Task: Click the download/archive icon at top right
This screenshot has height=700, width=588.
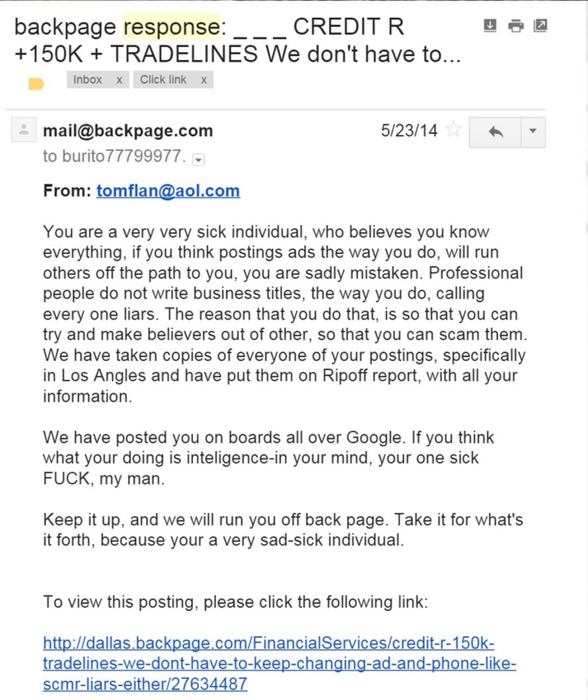Action: (x=490, y=25)
